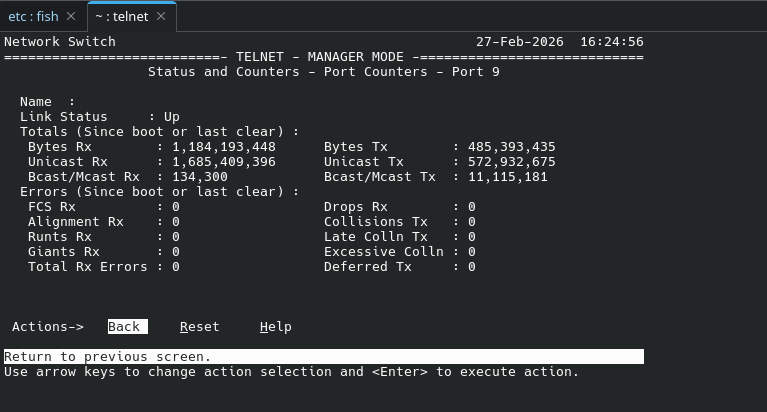This screenshot has height=412, width=767.
Task: Select the "~ : telnet" tab
Action: pyautogui.click(x=122, y=16)
